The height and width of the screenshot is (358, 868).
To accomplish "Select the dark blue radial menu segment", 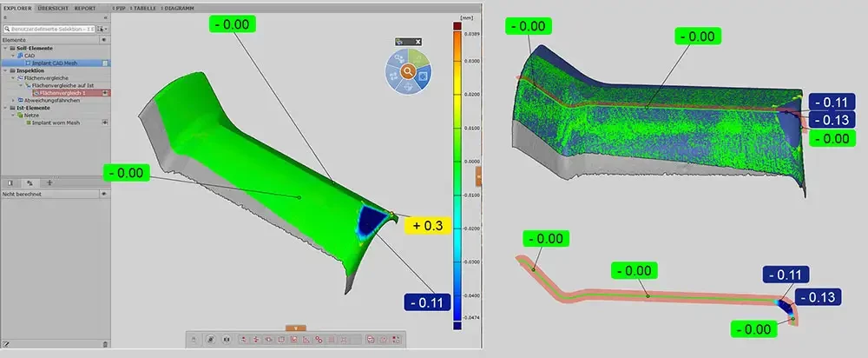I will [x=422, y=77].
